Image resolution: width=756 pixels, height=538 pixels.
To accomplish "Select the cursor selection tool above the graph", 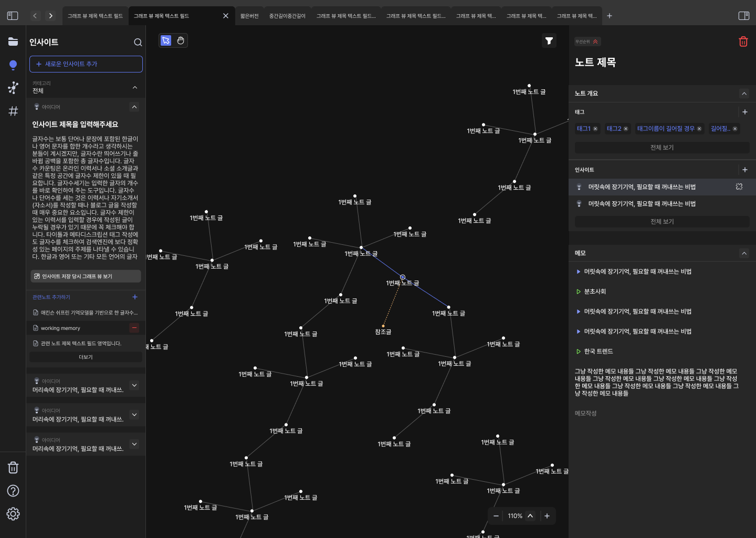I will [x=165, y=40].
